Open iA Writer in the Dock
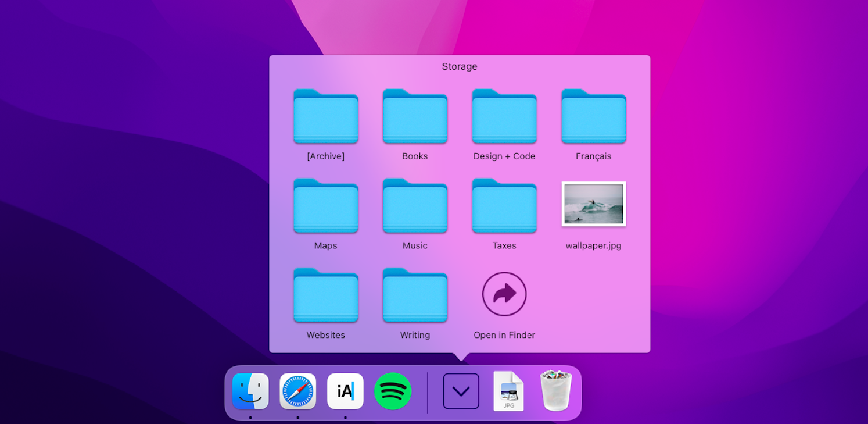This screenshot has width=868, height=424. click(345, 391)
